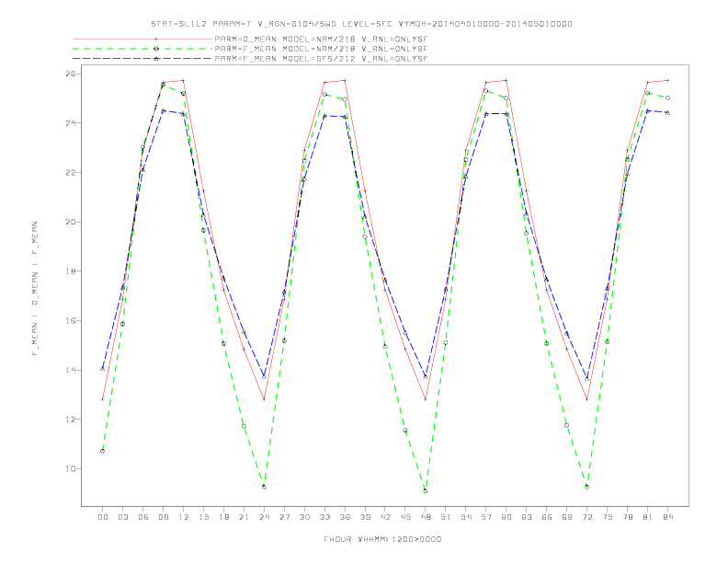The height and width of the screenshot is (563, 728).
Task: Click the green dashed legend line sample
Action: [142, 49]
